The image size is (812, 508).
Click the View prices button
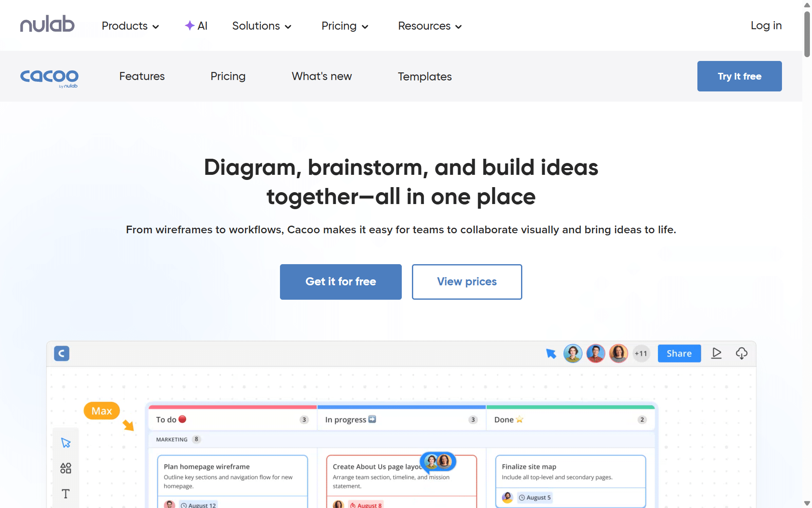[x=467, y=282]
